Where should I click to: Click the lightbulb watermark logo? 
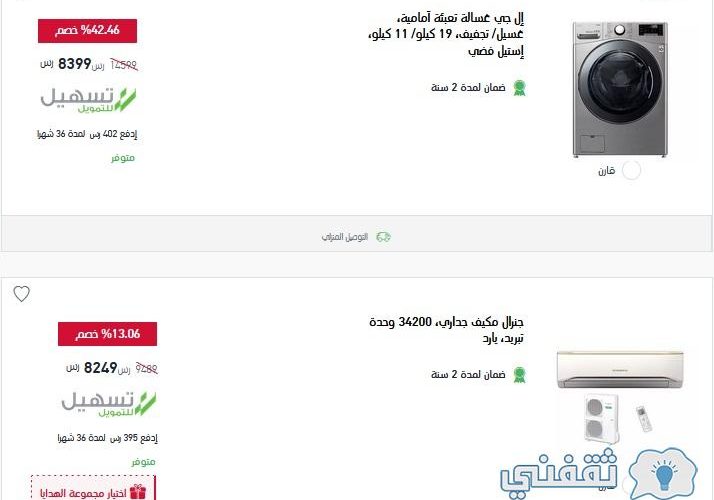click(x=663, y=474)
